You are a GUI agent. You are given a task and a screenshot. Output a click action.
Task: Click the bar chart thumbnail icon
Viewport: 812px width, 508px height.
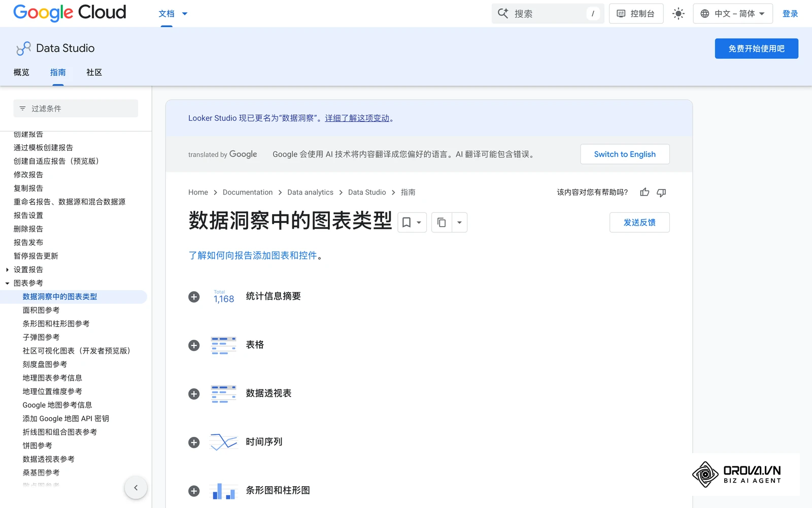(x=224, y=491)
